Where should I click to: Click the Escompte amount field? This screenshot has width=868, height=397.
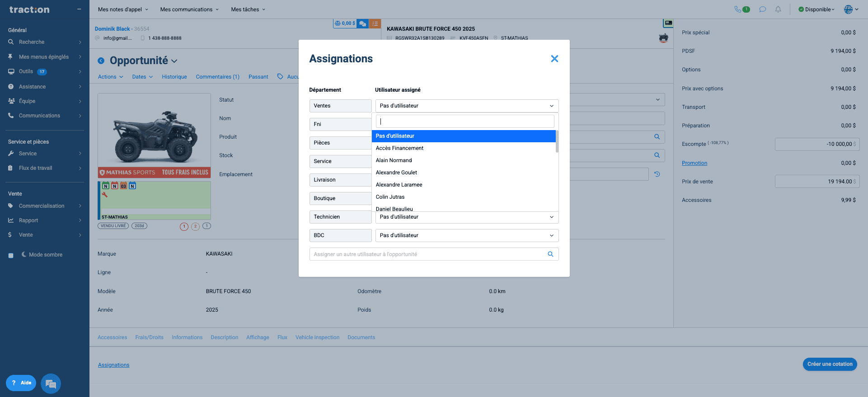point(817,144)
